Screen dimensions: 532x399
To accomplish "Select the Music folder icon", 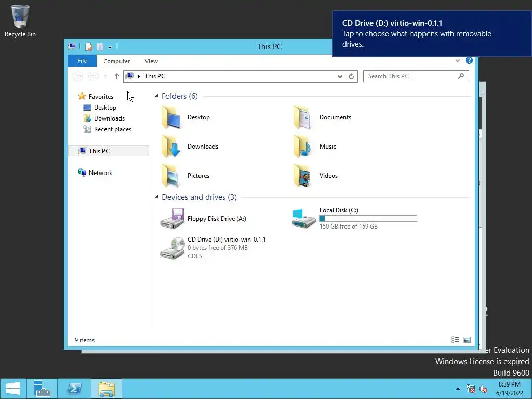I will pyautogui.click(x=302, y=146).
